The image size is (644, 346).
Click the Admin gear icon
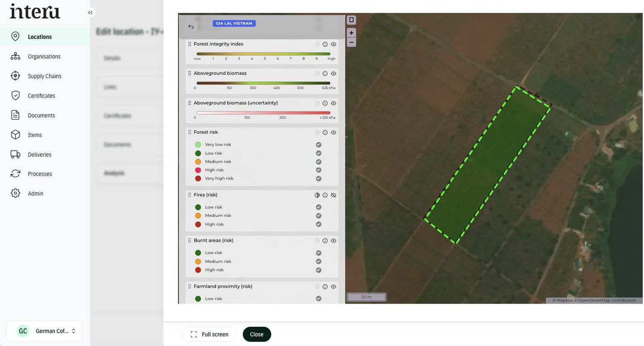[15, 194]
